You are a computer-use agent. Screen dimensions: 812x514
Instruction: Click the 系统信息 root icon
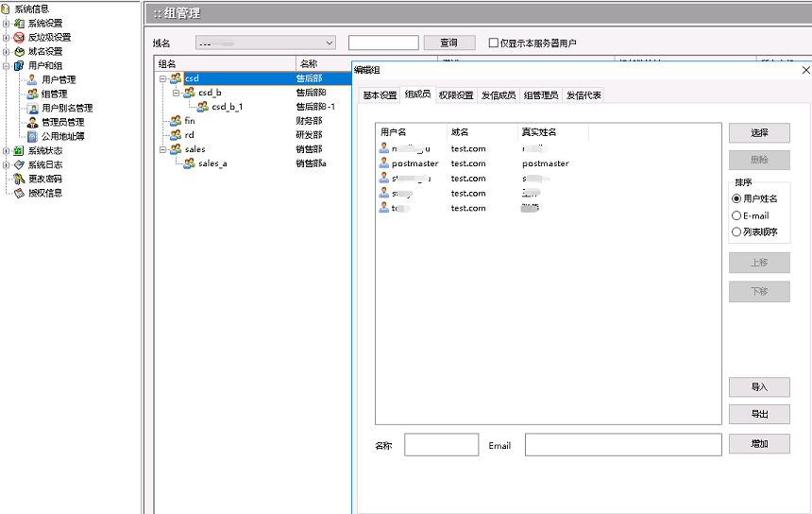[x=6, y=9]
